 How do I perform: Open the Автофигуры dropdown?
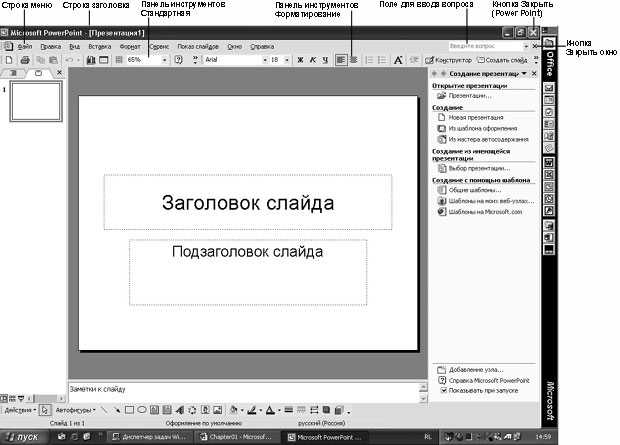click(x=76, y=410)
